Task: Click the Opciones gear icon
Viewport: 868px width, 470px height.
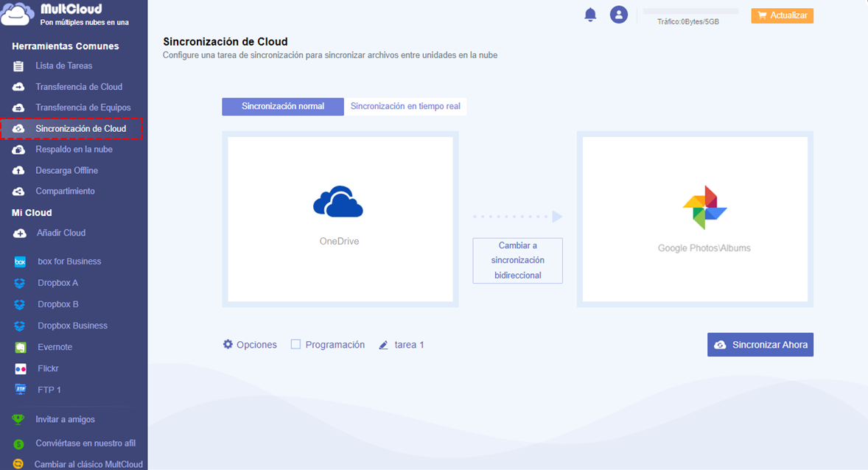Action: 228,344
